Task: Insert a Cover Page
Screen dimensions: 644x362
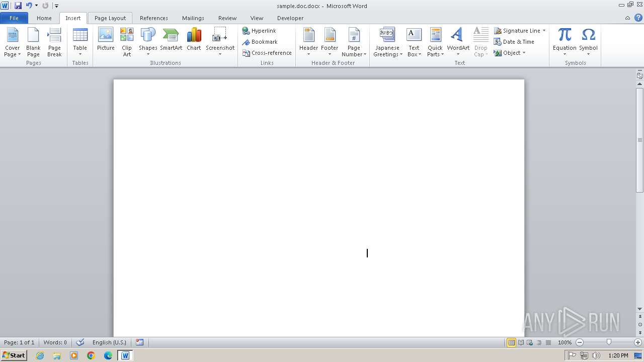Action: pos(13,42)
